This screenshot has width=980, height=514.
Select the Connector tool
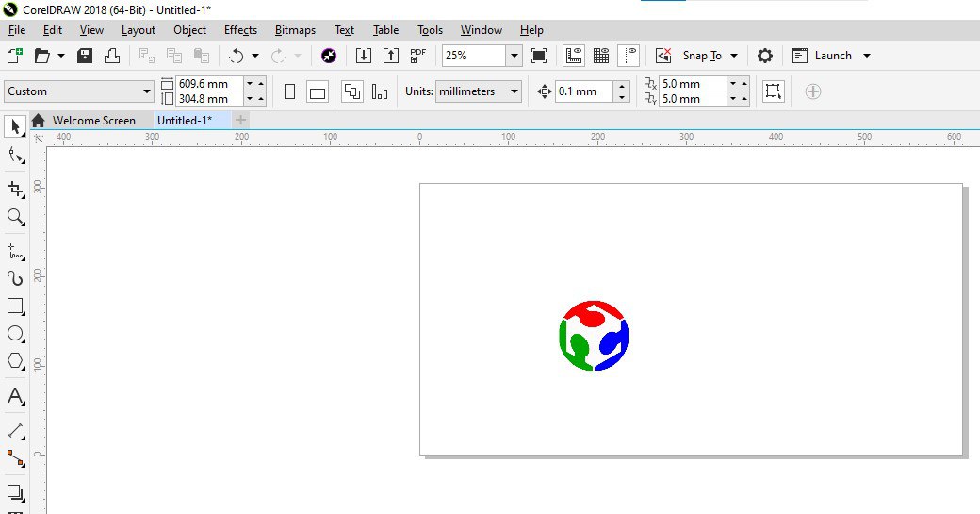coord(15,458)
